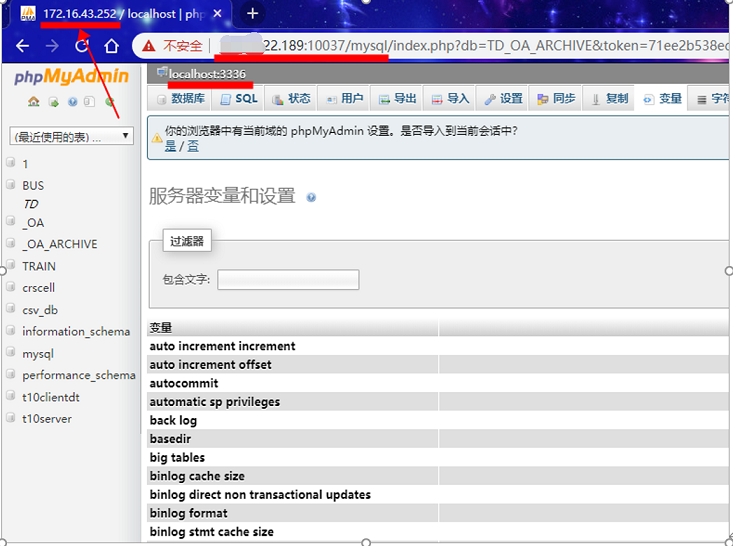Switch to the SQL tab
Image resolution: width=733 pixels, height=546 pixels.
pos(238,99)
